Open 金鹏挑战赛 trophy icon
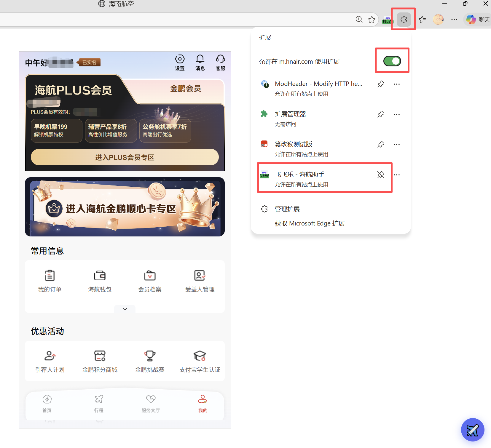This screenshot has width=491, height=448. coord(150,361)
